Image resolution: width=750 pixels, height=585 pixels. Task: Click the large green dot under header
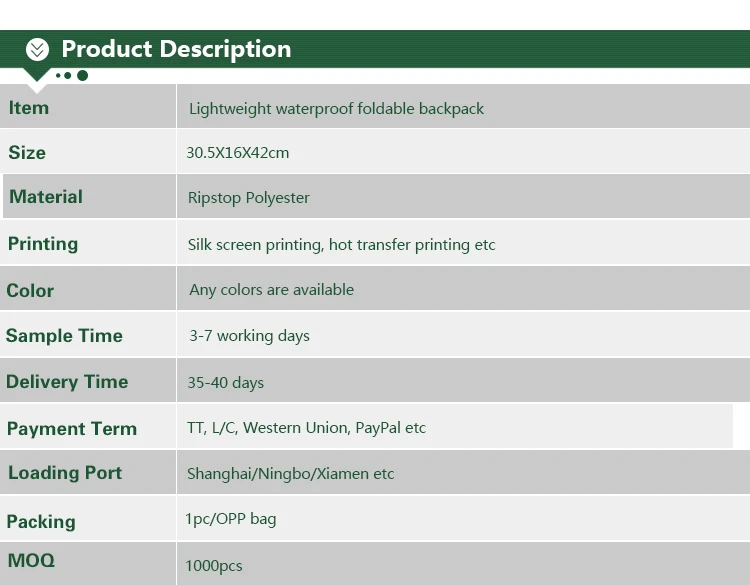pos(82,75)
